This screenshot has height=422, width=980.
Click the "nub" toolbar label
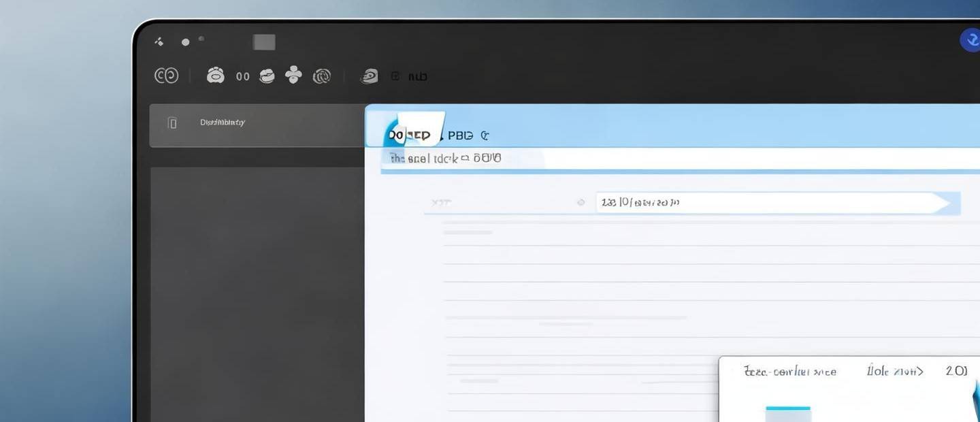click(417, 77)
